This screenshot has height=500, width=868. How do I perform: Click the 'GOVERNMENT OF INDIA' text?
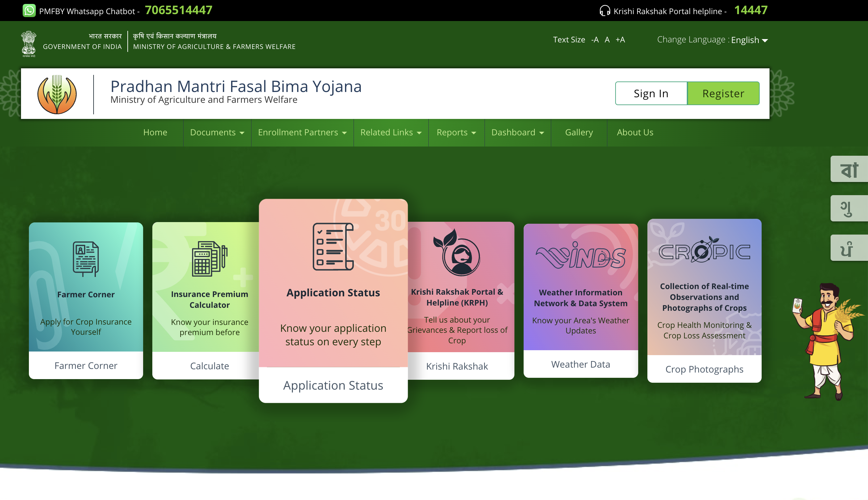point(82,47)
